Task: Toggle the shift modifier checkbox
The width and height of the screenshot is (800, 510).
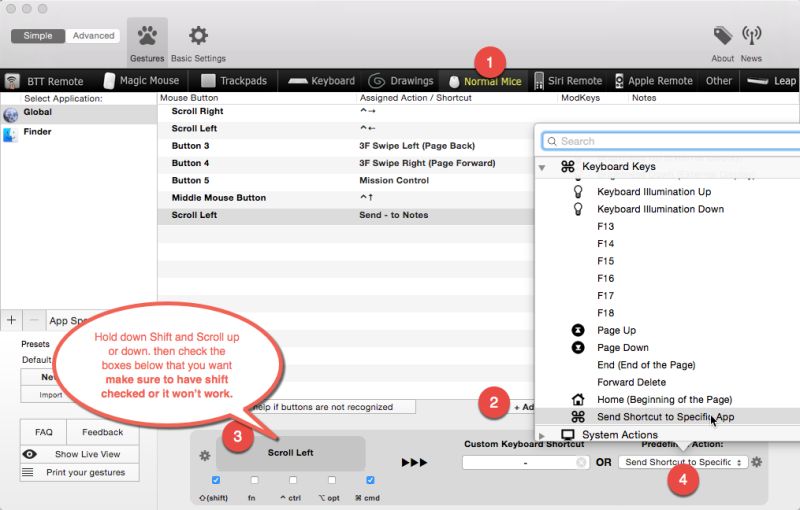Action: click(x=216, y=480)
